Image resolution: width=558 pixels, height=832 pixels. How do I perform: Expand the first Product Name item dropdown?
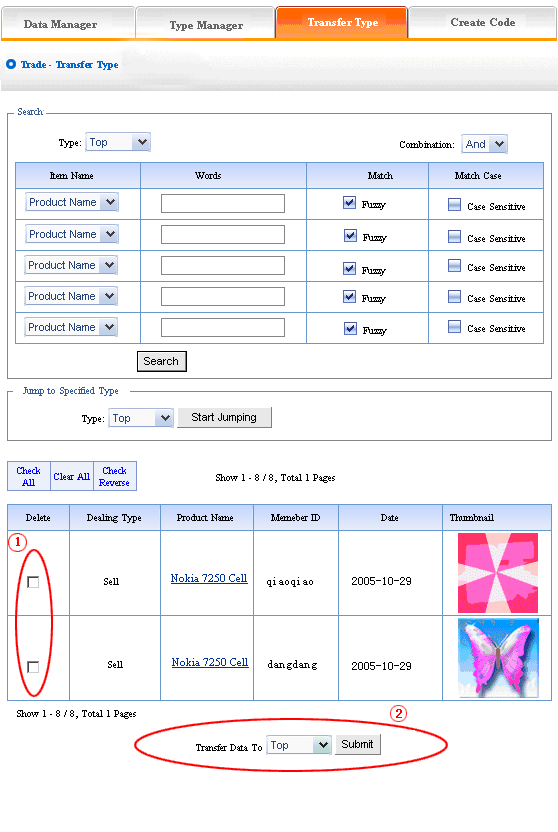coord(72,202)
